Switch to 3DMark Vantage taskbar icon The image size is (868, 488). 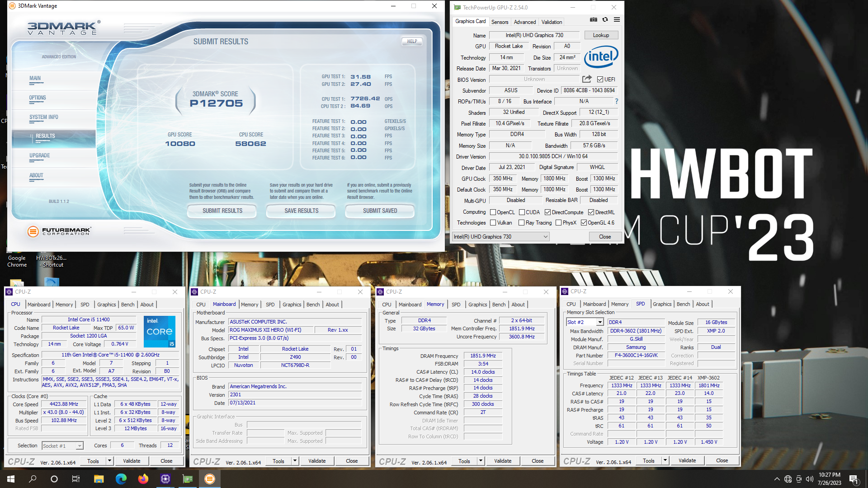click(209, 479)
